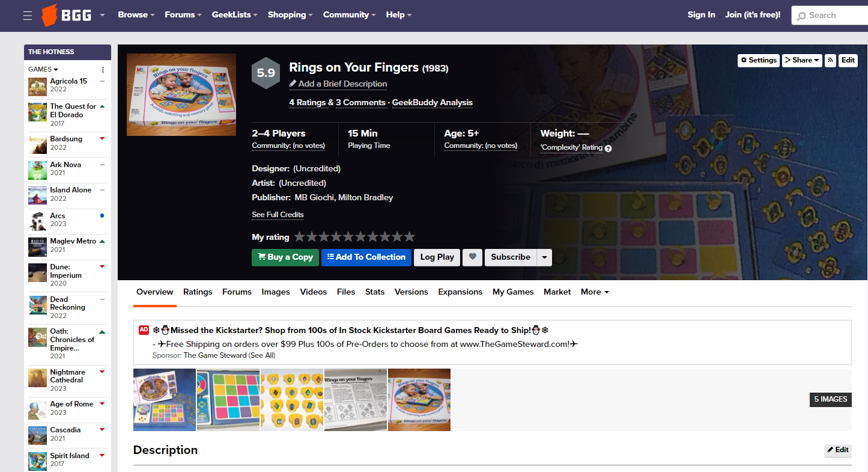Click the Cascadia hotness thumbnail
868x472 pixels.
point(38,436)
